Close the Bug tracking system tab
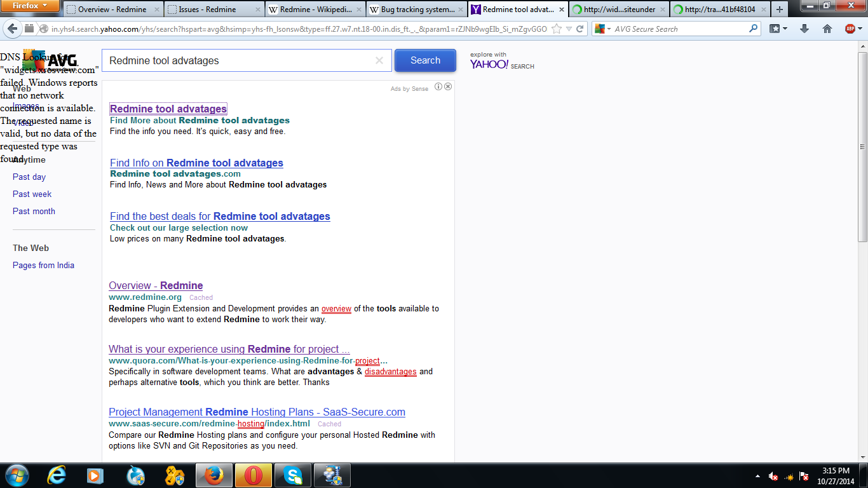The image size is (868, 488). click(459, 10)
